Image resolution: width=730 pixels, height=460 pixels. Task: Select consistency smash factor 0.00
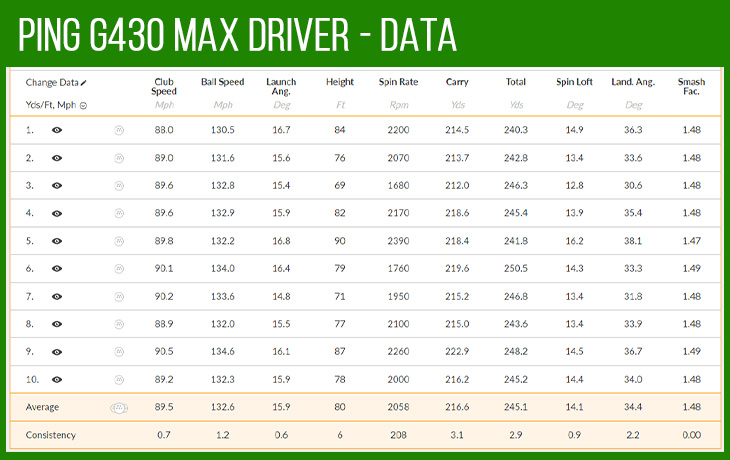[691, 435]
